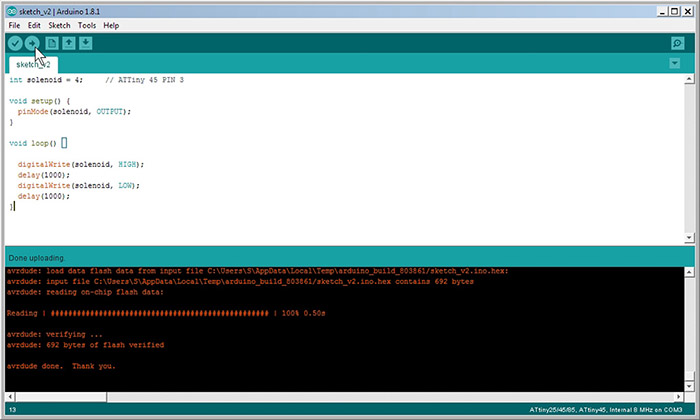The image size is (700, 420).
Task: Close the Arduino window
Action: pyautogui.click(x=688, y=12)
